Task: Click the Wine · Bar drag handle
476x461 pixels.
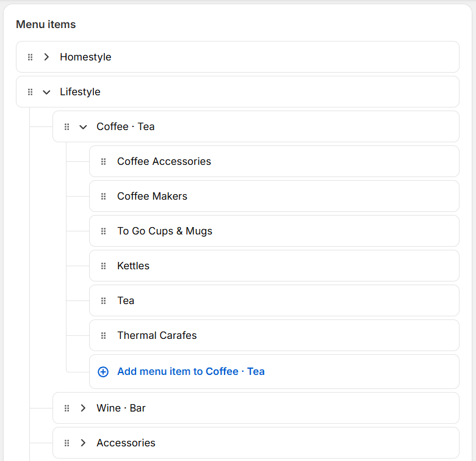Action: pyautogui.click(x=67, y=408)
